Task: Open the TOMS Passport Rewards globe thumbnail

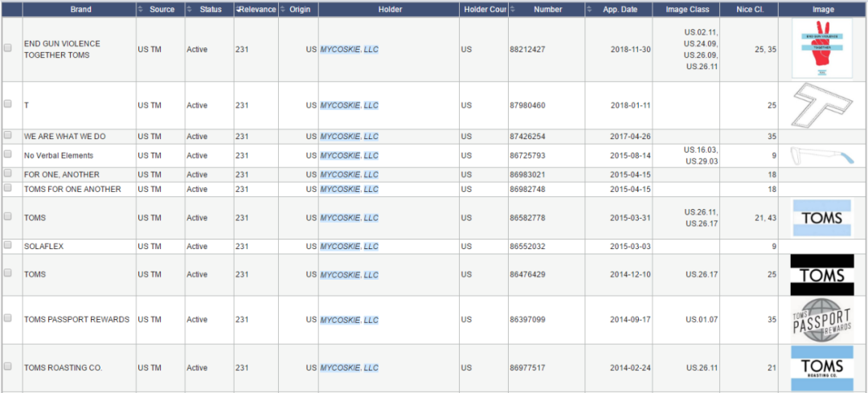Action: pyautogui.click(x=822, y=320)
